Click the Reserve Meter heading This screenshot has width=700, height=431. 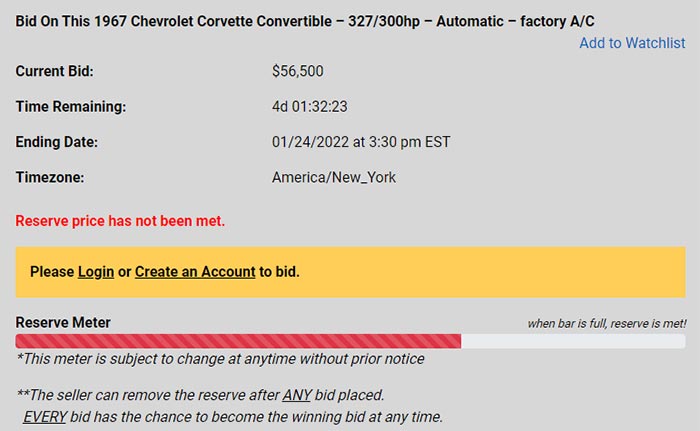pyautogui.click(x=63, y=322)
